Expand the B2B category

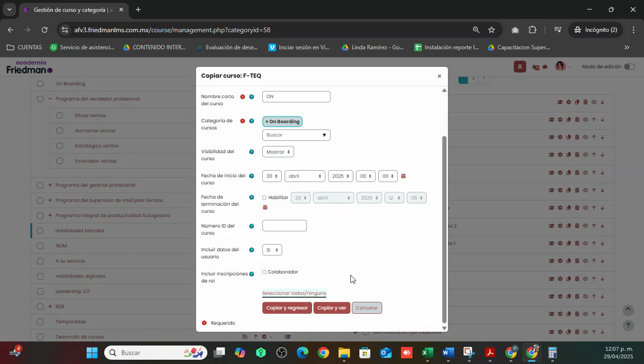(x=50, y=307)
